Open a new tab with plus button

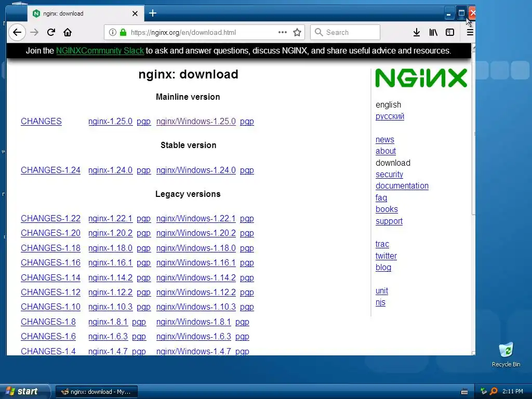153,13
